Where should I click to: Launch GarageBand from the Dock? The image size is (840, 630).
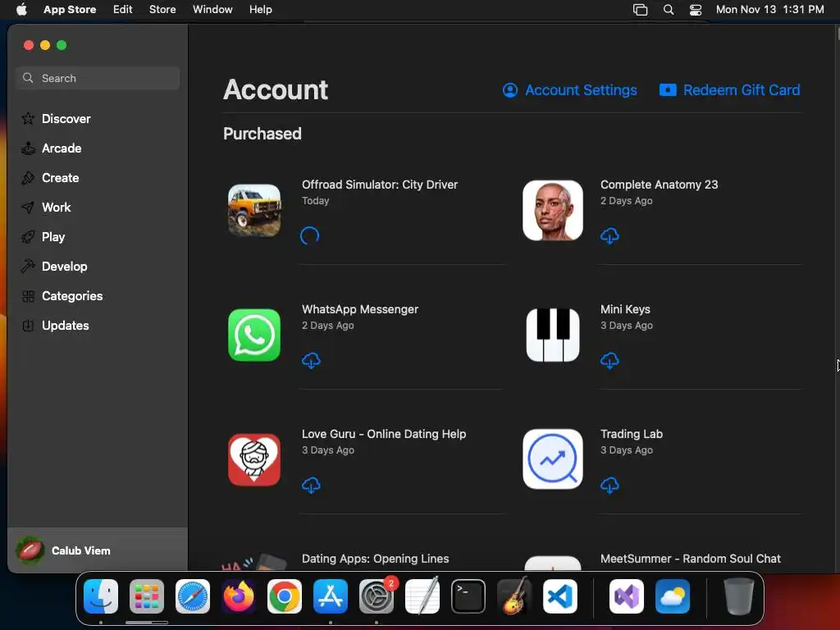click(514, 596)
